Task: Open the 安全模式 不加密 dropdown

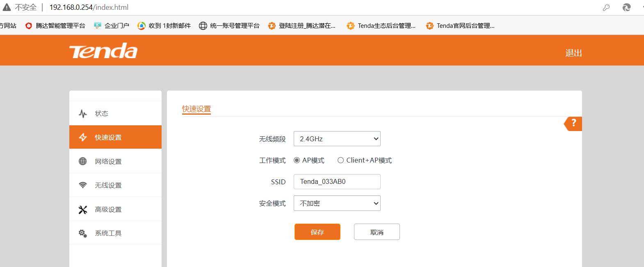Action: click(x=337, y=203)
